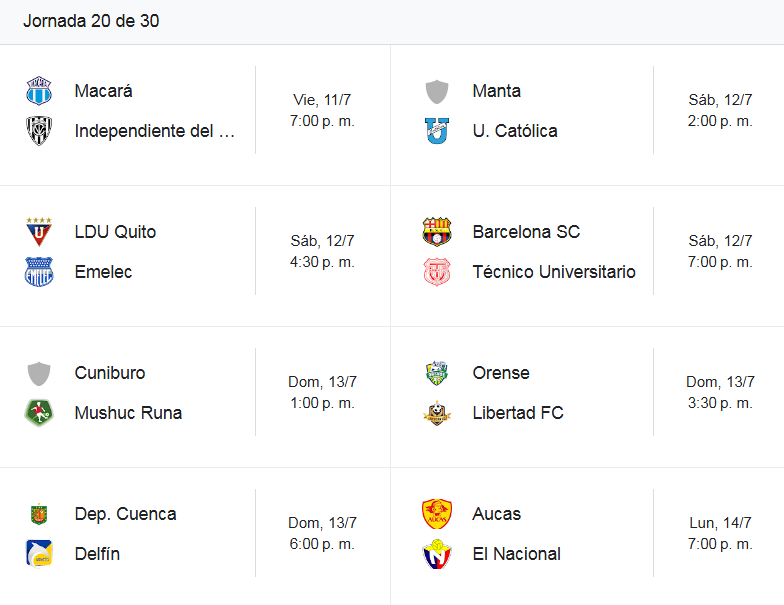Click the Independiente del Valle crest
The height and width of the screenshot is (605, 784).
click(x=39, y=131)
